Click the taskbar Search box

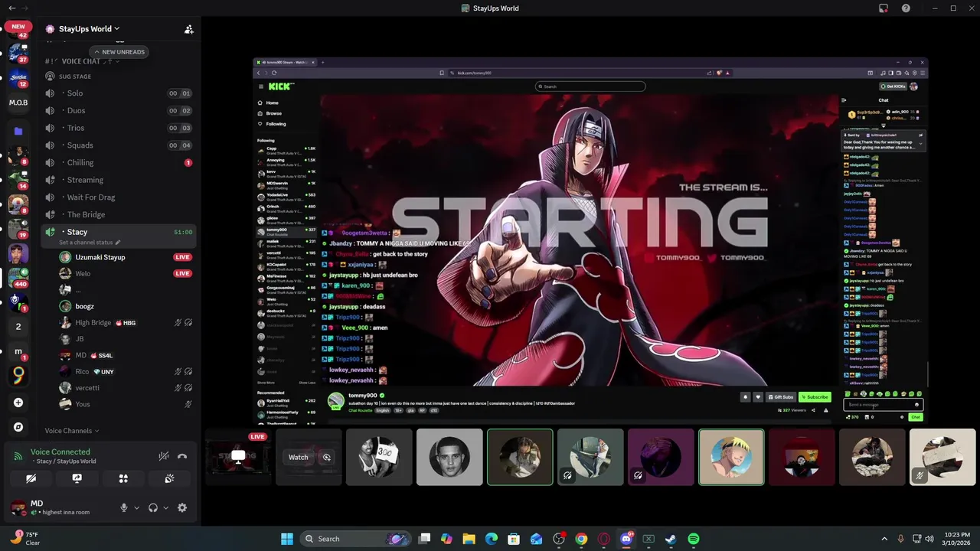pos(357,539)
